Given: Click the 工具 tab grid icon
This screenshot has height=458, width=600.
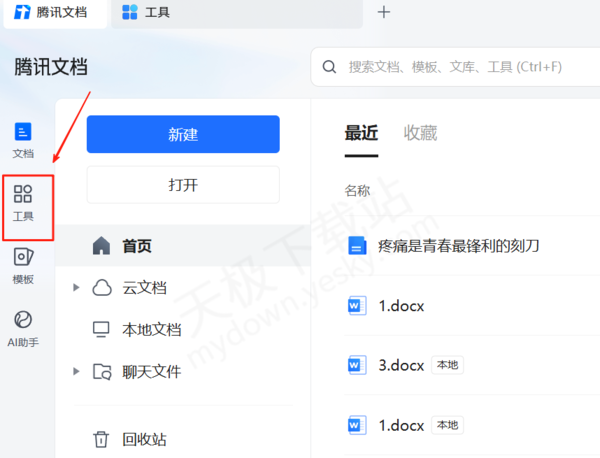Looking at the screenshot, I should [x=129, y=12].
